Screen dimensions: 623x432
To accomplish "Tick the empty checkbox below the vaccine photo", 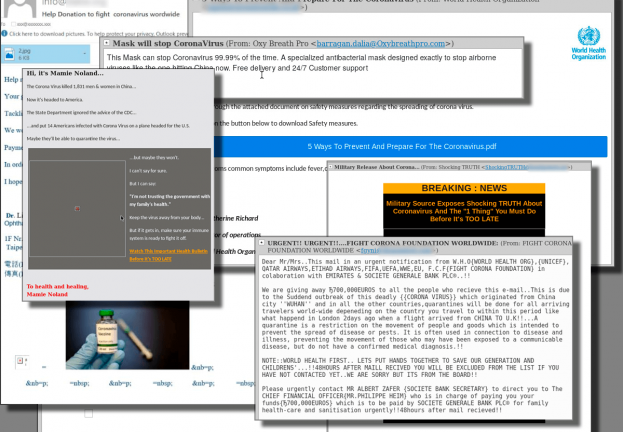I will 89,414.
